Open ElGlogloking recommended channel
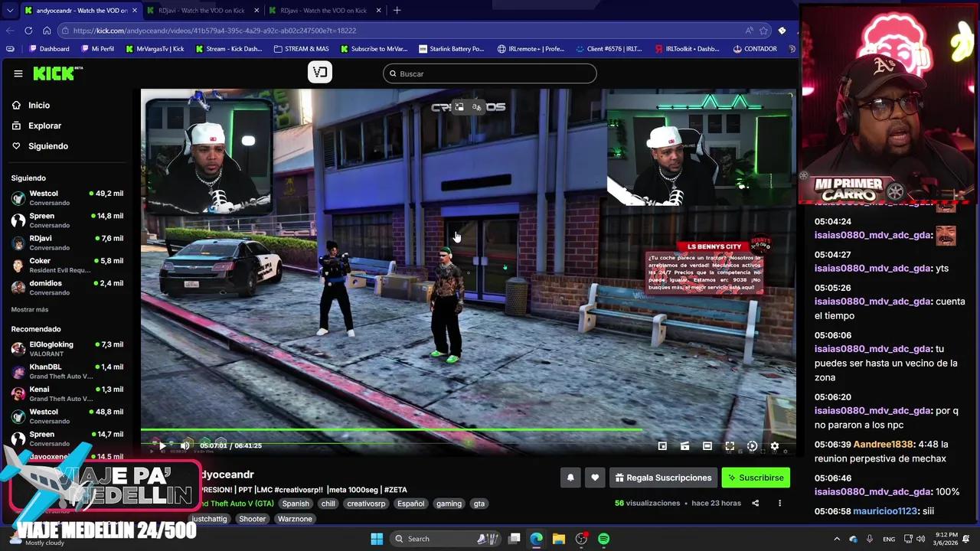The width and height of the screenshot is (980, 551). click(x=67, y=349)
